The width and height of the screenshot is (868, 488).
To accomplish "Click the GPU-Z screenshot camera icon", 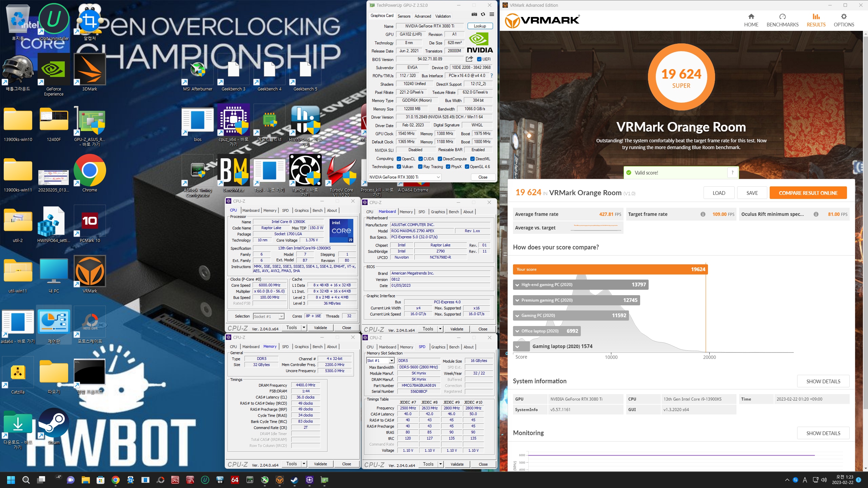I will click(x=474, y=15).
